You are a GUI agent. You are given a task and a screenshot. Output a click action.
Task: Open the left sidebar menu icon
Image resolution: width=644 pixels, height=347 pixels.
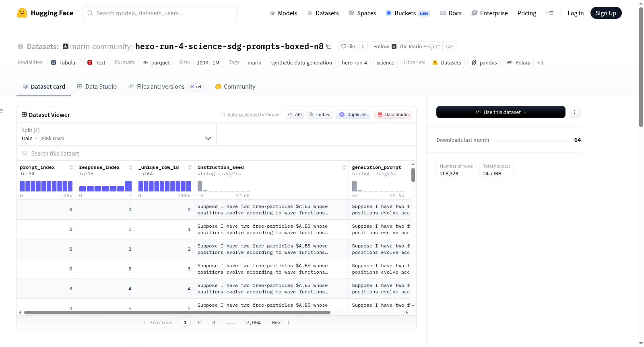(2, 111)
